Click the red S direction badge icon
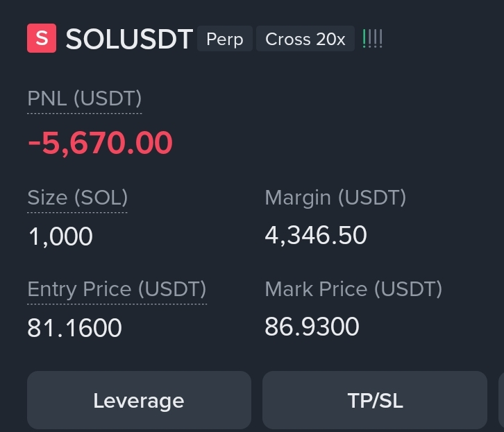This screenshot has height=432, width=504. (x=42, y=38)
